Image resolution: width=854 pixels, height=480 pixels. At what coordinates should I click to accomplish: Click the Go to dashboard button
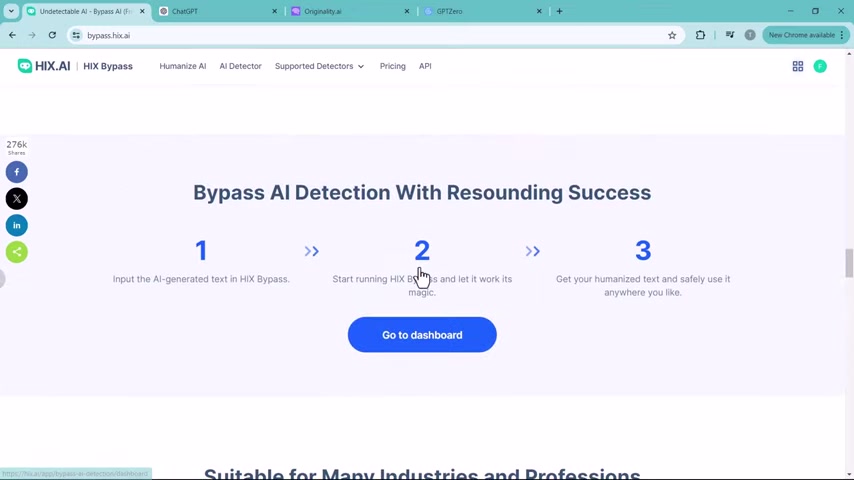tap(422, 335)
